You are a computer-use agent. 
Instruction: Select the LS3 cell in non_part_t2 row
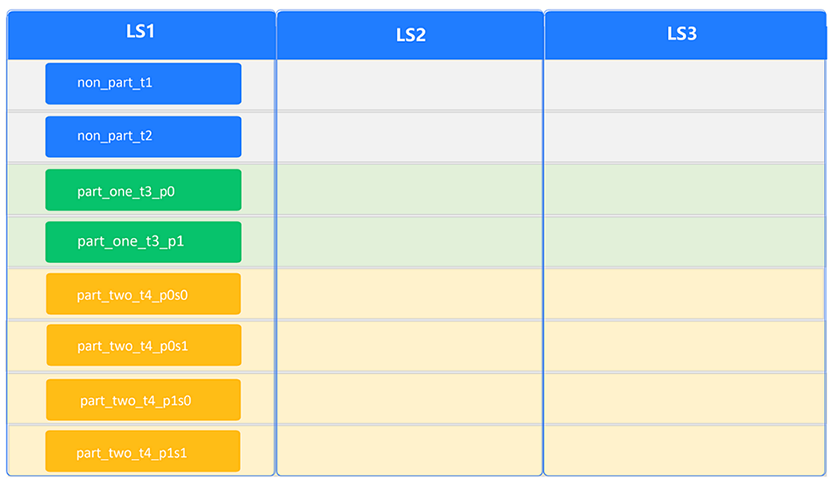(686, 137)
